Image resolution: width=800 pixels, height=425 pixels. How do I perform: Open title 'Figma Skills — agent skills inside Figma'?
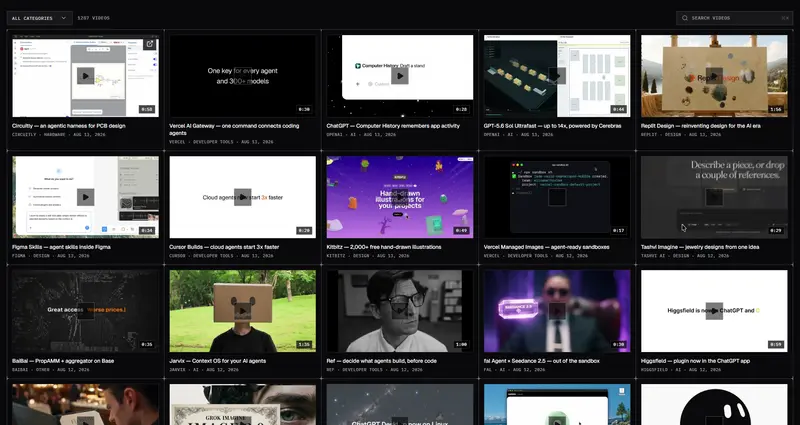click(61, 247)
